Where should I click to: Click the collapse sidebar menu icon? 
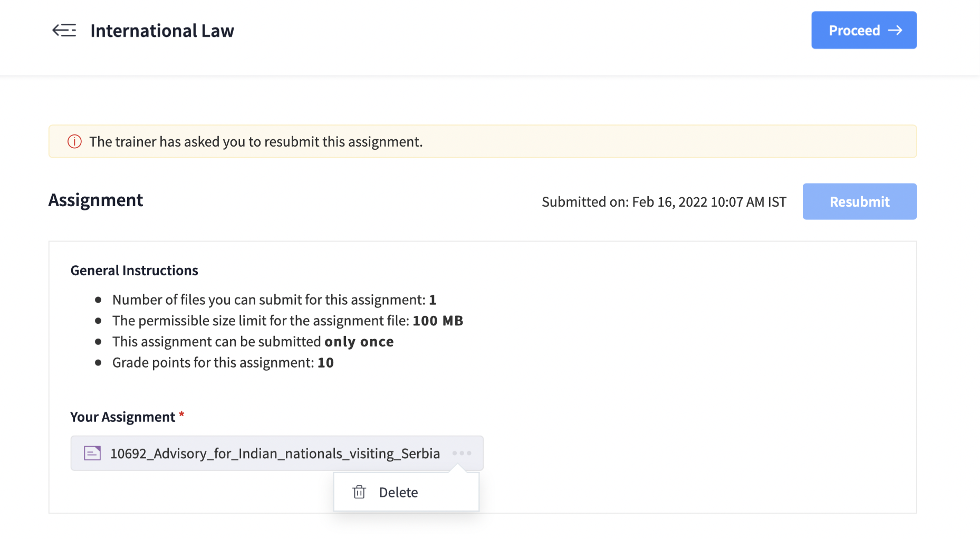click(64, 31)
